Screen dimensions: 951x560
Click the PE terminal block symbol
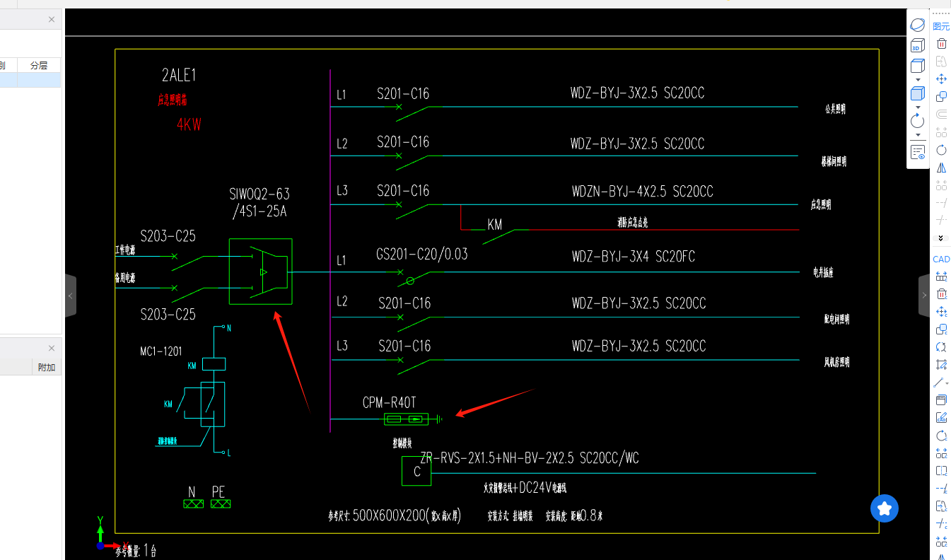pyautogui.click(x=221, y=503)
